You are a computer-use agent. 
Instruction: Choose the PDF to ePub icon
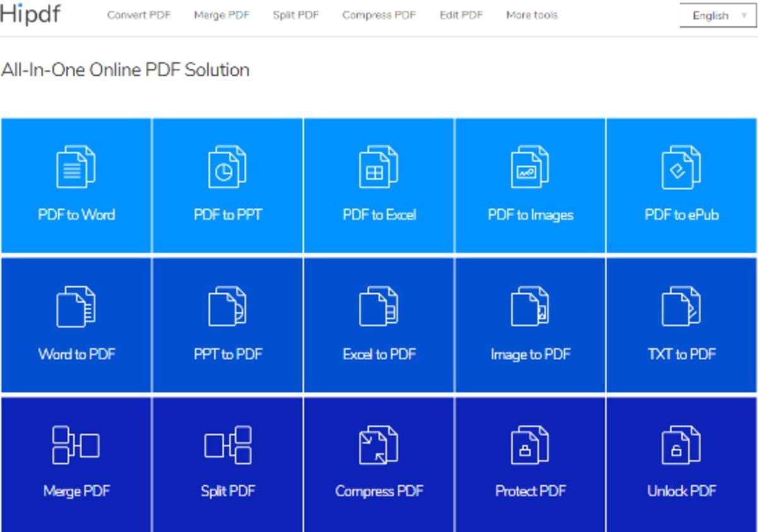click(681, 167)
